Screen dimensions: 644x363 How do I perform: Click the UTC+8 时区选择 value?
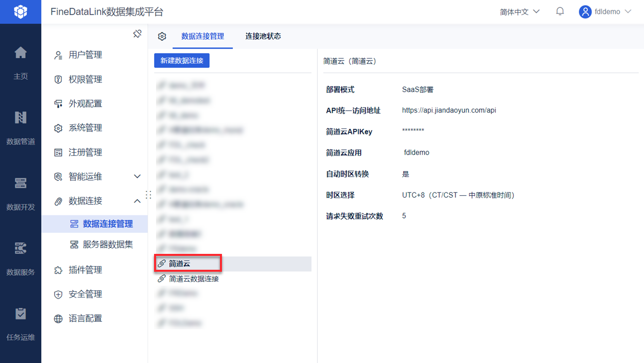coord(459,195)
